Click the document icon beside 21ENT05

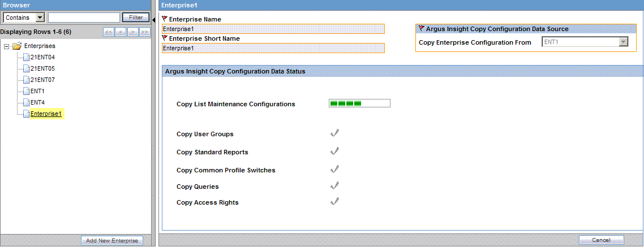pos(26,68)
